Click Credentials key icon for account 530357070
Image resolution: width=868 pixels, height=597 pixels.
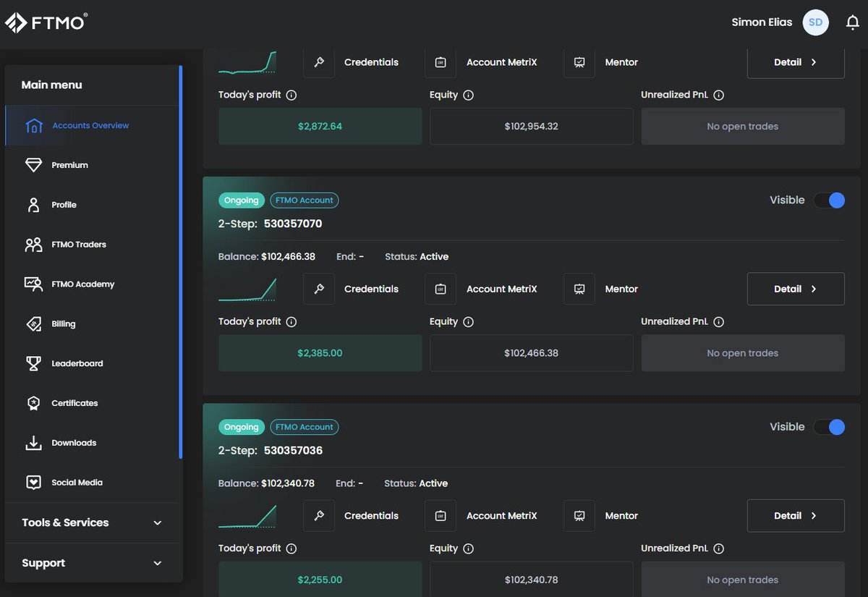(x=319, y=289)
